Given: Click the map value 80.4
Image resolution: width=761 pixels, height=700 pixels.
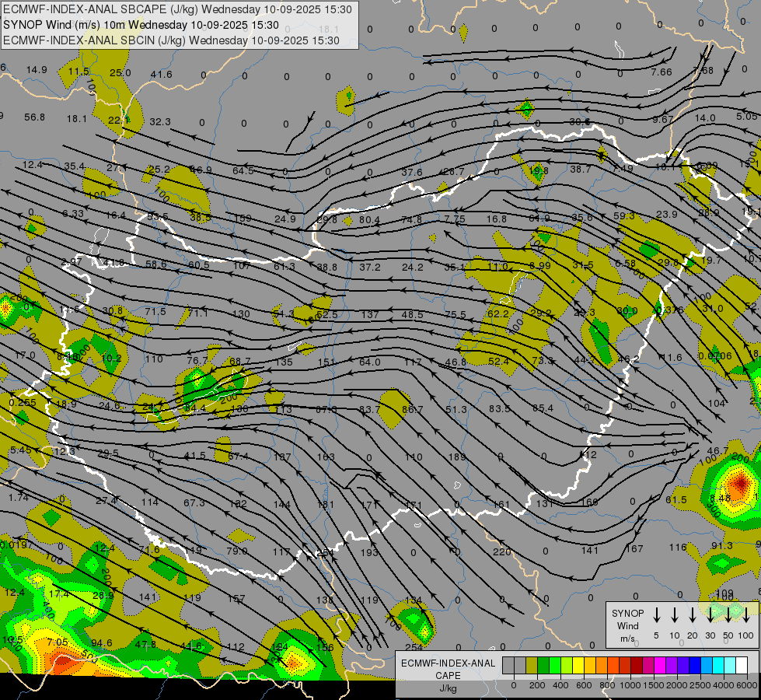Looking at the screenshot, I should coord(369,219).
